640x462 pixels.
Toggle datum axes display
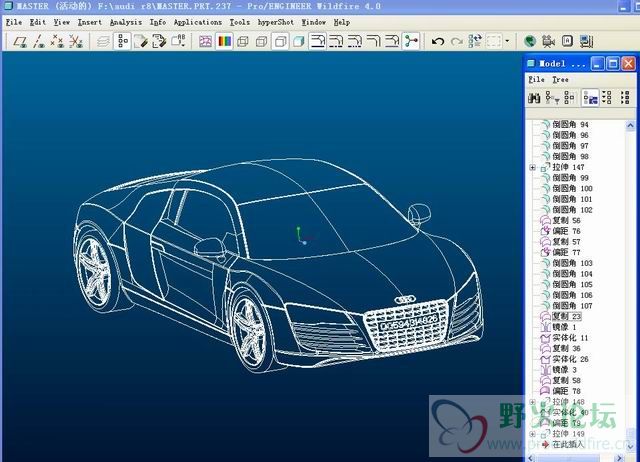click(39, 41)
